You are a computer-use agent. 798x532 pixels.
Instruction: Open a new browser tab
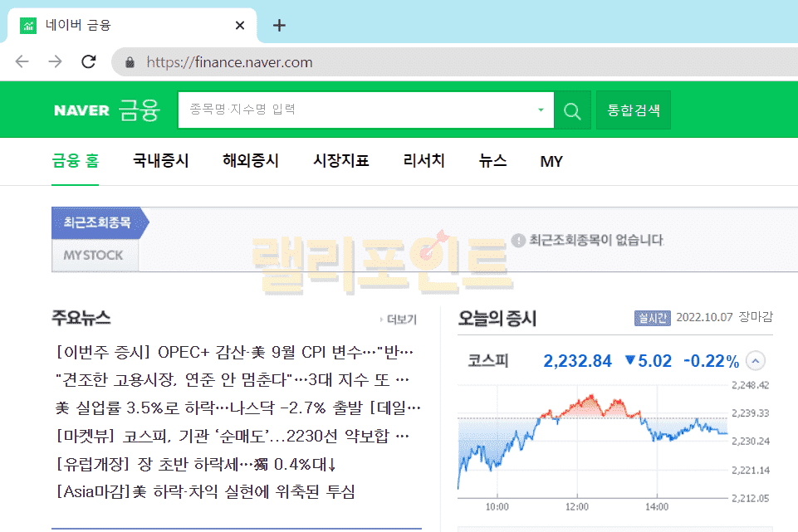(279, 25)
